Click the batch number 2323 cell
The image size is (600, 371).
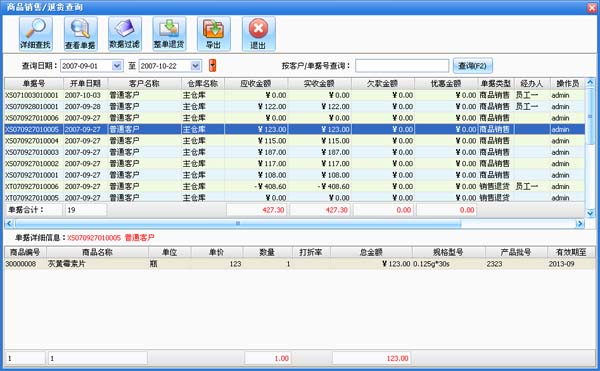tap(515, 264)
